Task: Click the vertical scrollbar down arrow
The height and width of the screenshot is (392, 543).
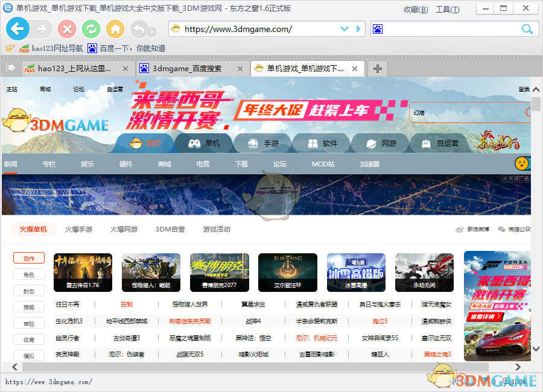Action: click(x=536, y=349)
